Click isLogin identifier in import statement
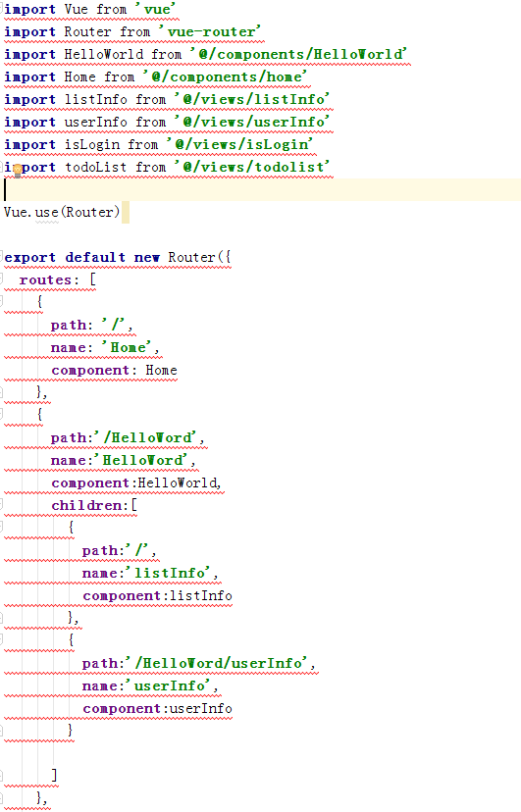 pyautogui.click(x=91, y=144)
